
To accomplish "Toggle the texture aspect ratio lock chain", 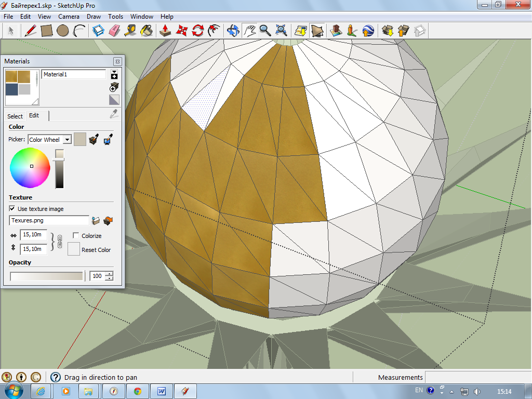I will click(x=59, y=242).
